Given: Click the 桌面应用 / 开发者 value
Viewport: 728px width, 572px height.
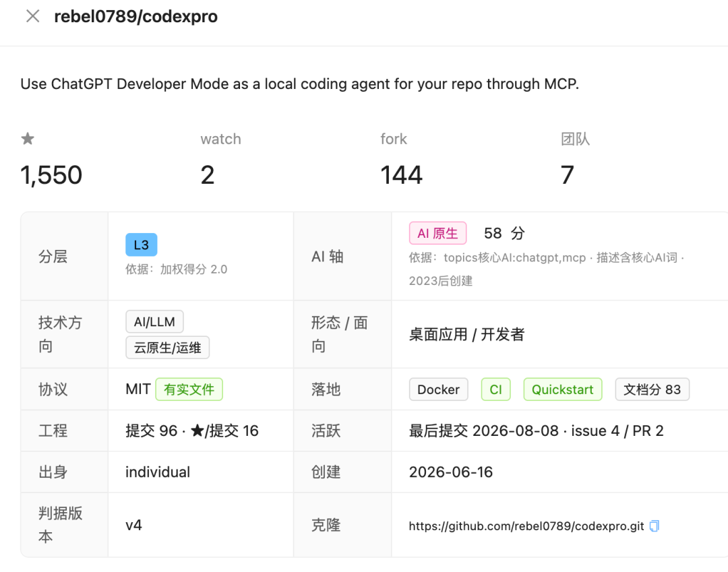Looking at the screenshot, I should 466,334.
